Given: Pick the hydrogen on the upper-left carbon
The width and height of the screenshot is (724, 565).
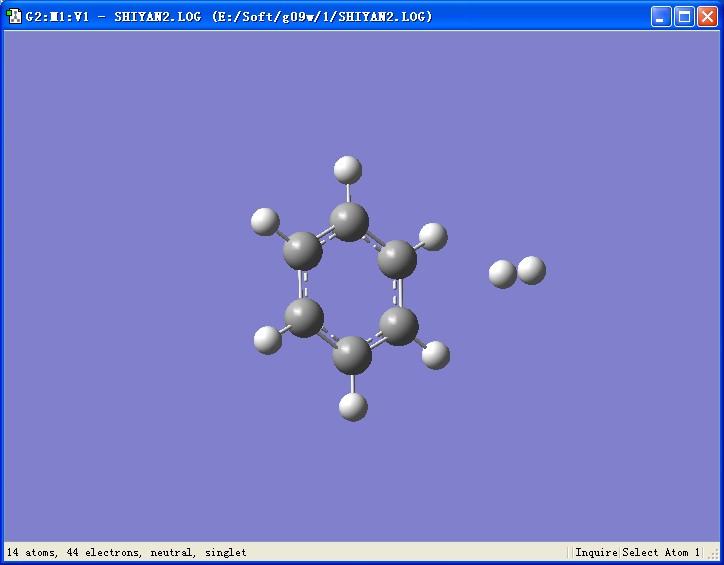Looking at the screenshot, I should [265, 222].
